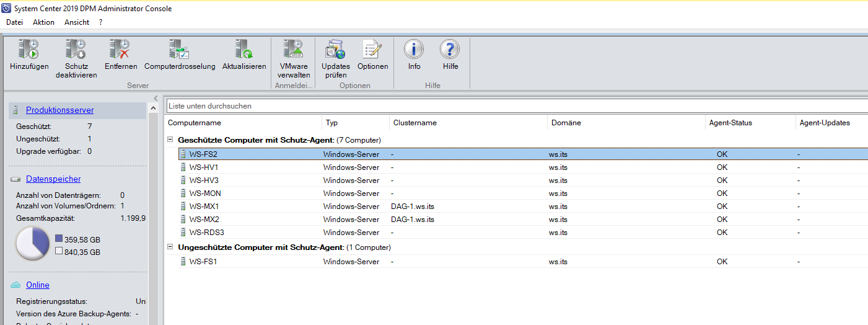Click the server icon beside WS-RDS3
Screen dimensions: 868x325
[183, 232]
